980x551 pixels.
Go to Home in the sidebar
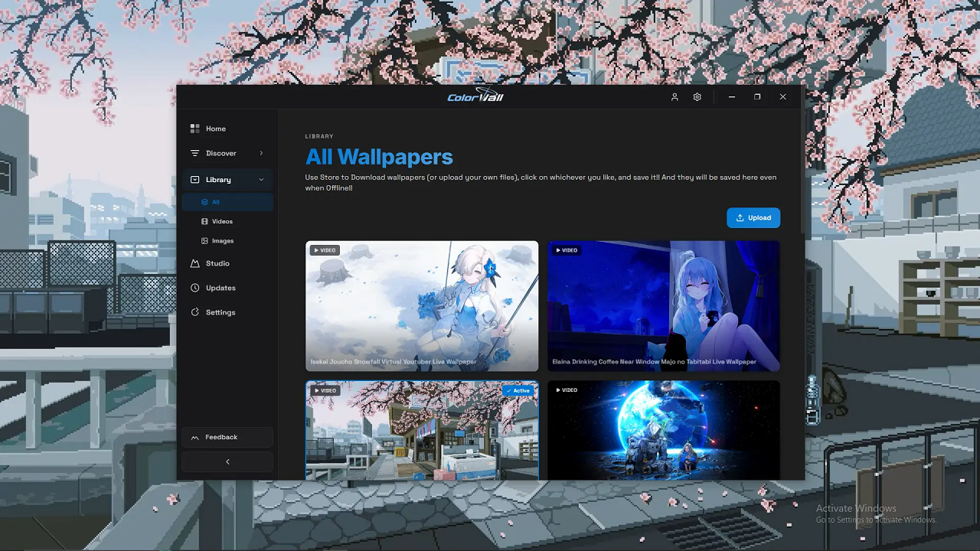[227, 129]
